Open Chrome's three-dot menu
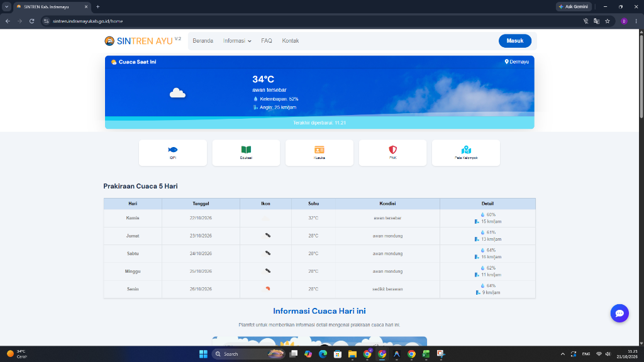The height and width of the screenshot is (362, 644). [636, 21]
